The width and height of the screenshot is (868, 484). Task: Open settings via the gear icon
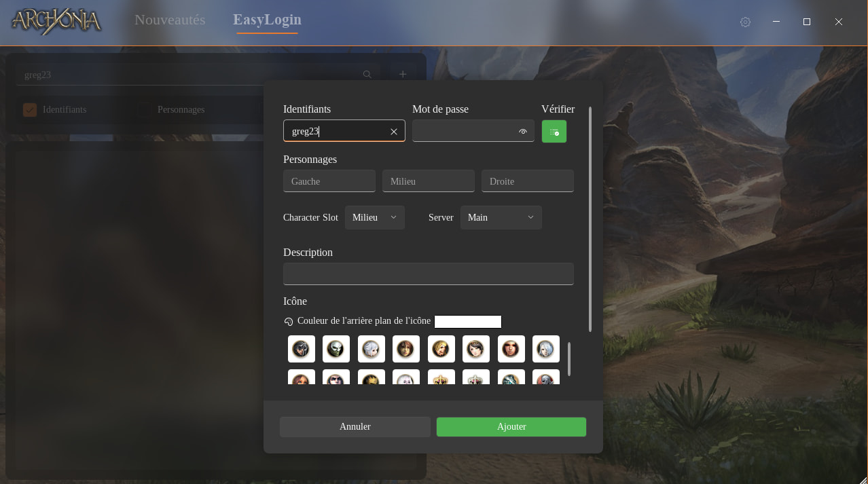pyautogui.click(x=745, y=22)
